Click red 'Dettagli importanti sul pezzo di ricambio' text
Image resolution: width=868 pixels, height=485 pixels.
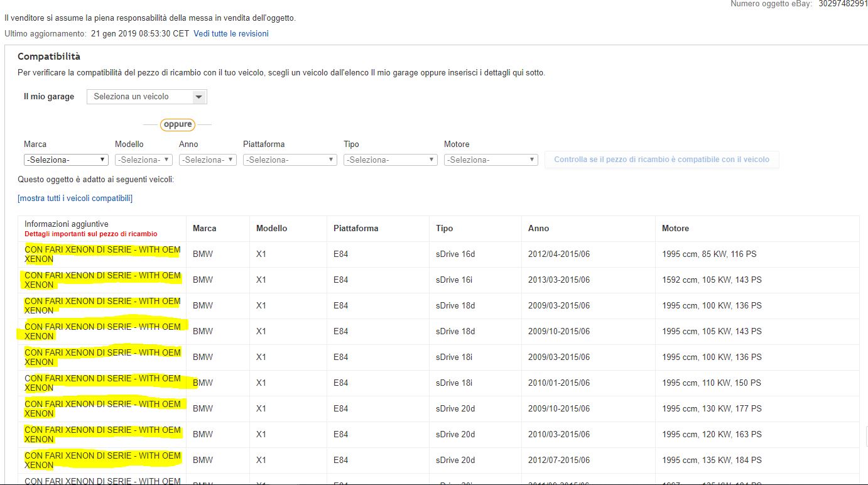[91, 234]
